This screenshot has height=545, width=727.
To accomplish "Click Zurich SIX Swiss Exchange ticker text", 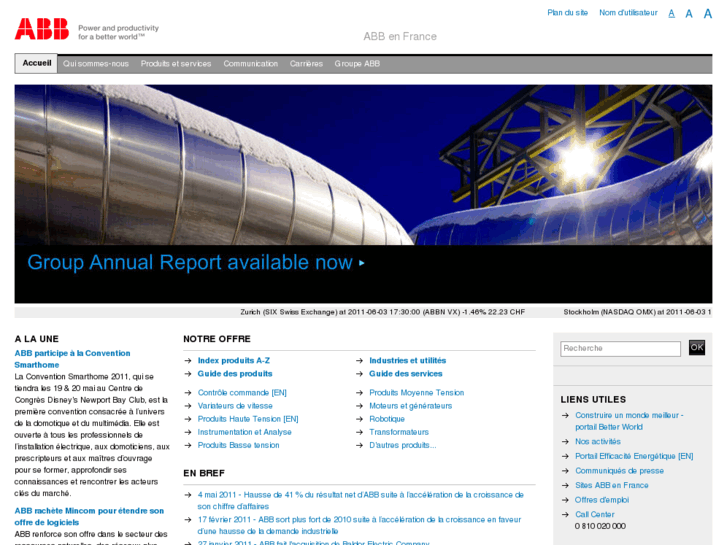I will 383,312.
